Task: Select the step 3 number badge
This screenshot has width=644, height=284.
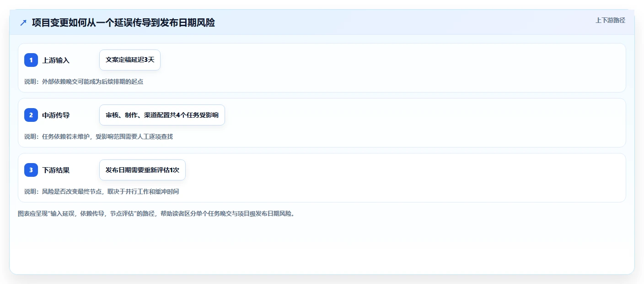Action: [x=31, y=170]
